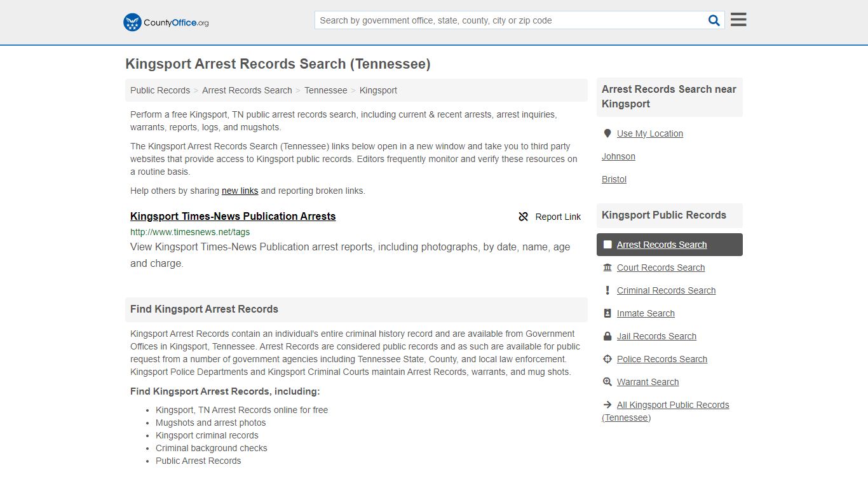Open All Kingsport Public Records (Tennessee)
The height and width of the screenshot is (488, 868).
[x=665, y=411]
